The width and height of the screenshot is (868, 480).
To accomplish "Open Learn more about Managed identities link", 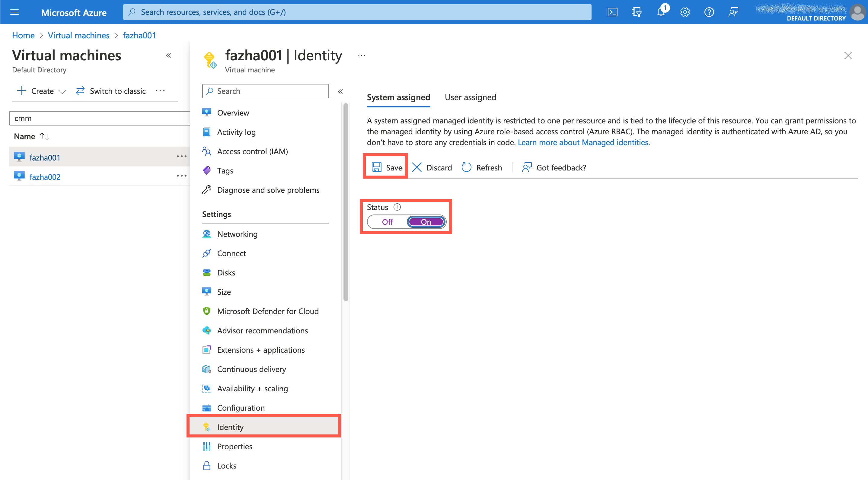I will pos(583,142).
